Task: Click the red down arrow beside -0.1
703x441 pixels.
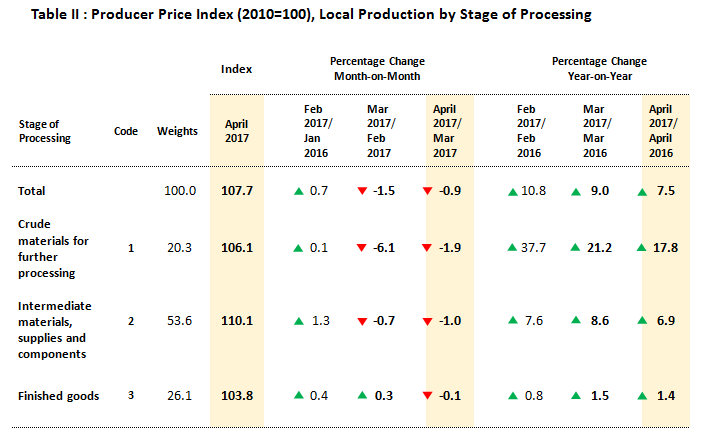Action: click(427, 396)
